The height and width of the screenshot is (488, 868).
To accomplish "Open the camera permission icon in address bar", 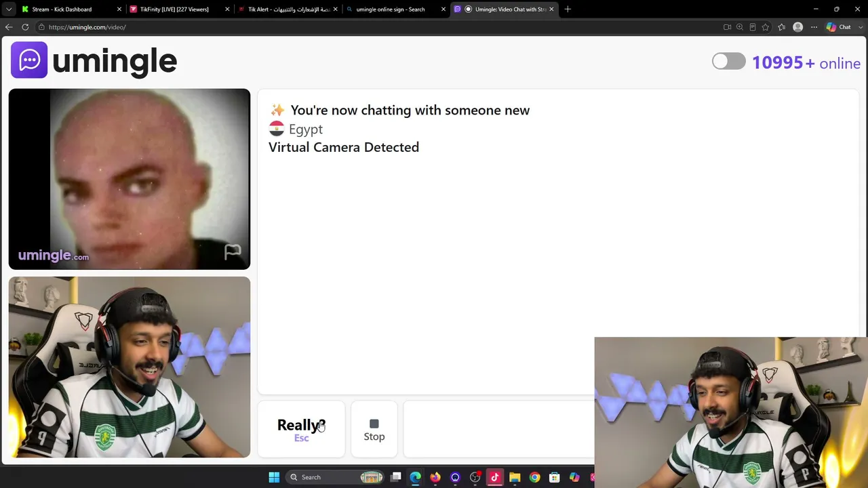I will [727, 27].
